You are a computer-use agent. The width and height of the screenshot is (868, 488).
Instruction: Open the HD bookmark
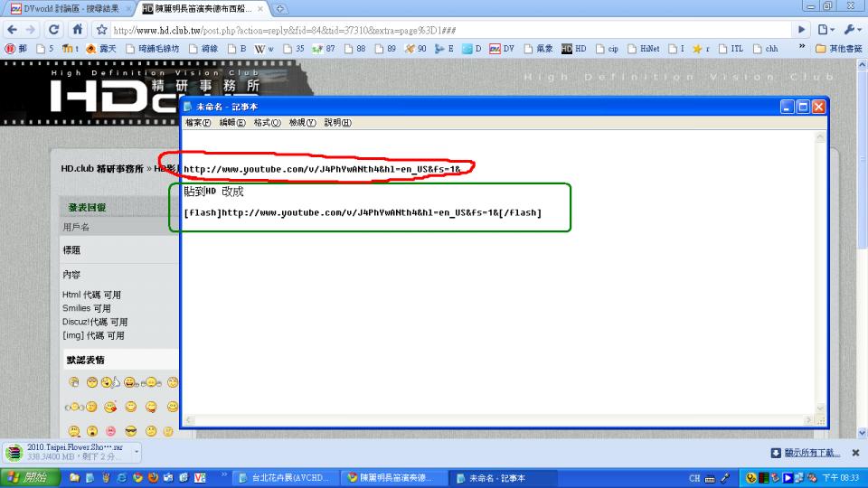(x=573, y=49)
